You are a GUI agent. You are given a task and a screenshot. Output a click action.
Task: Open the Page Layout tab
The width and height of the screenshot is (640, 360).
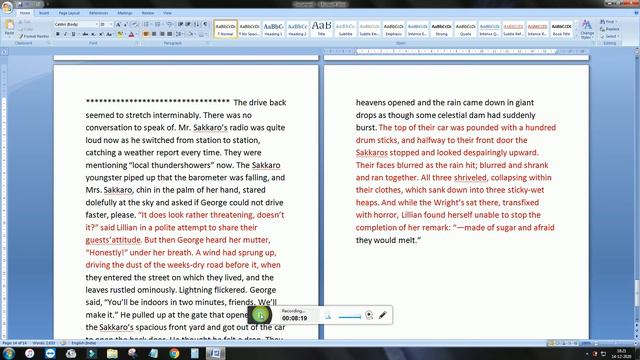69,13
